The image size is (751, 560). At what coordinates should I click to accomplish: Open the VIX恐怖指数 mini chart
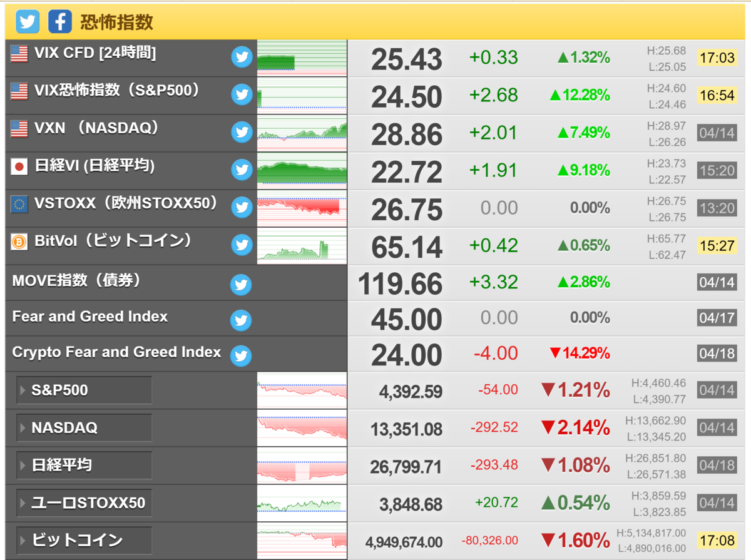coord(302,95)
